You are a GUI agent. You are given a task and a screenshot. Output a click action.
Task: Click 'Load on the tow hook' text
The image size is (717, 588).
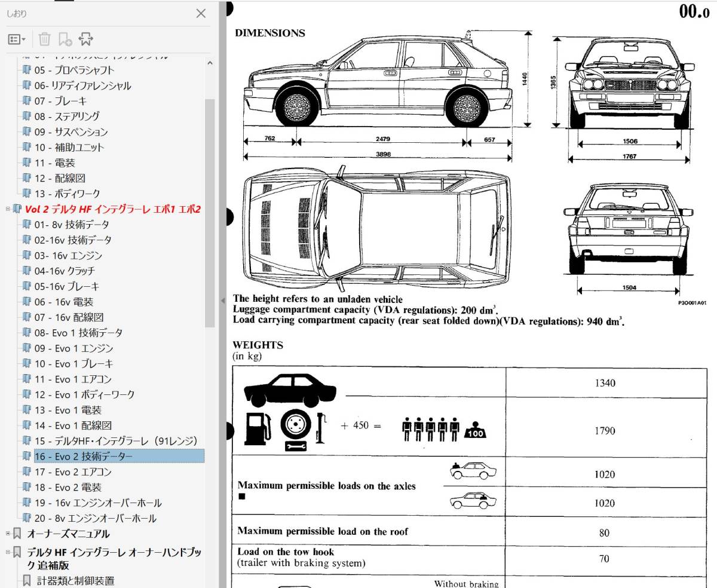point(286,552)
